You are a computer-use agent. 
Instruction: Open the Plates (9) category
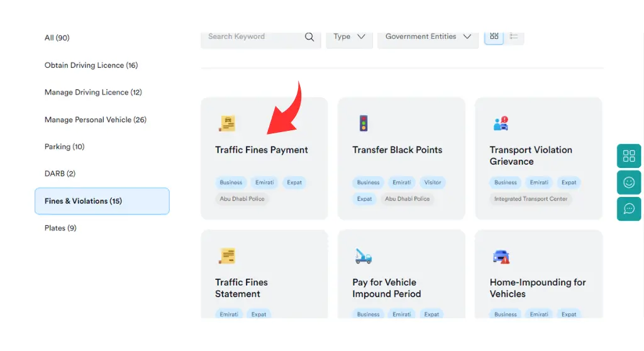point(60,228)
